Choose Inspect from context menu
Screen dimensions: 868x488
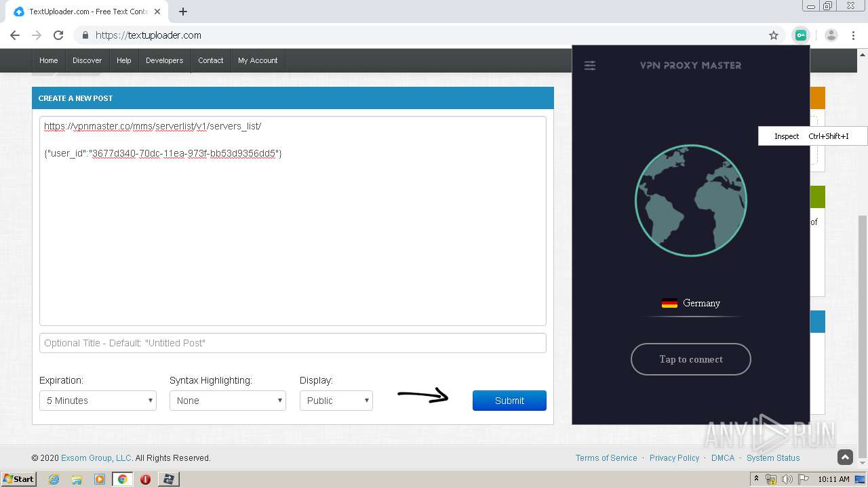coord(812,136)
